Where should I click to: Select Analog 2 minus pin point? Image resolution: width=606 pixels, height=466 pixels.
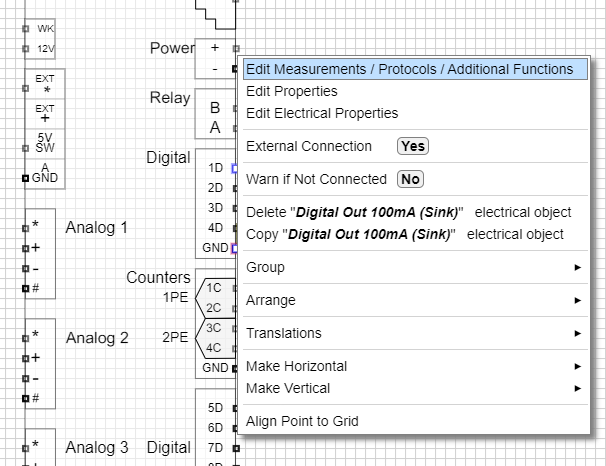(26, 378)
